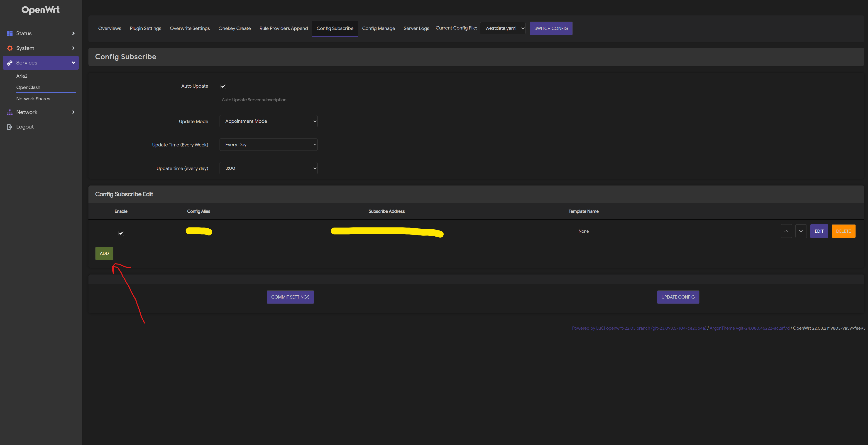Open Network Shares in the sidebar
The image size is (868, 445).
[33, 99]
